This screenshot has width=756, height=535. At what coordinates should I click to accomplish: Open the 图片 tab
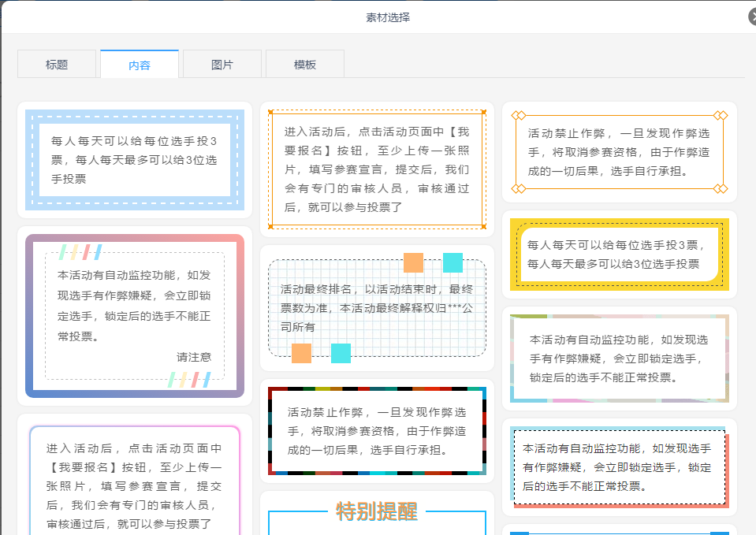pos(222,64)
